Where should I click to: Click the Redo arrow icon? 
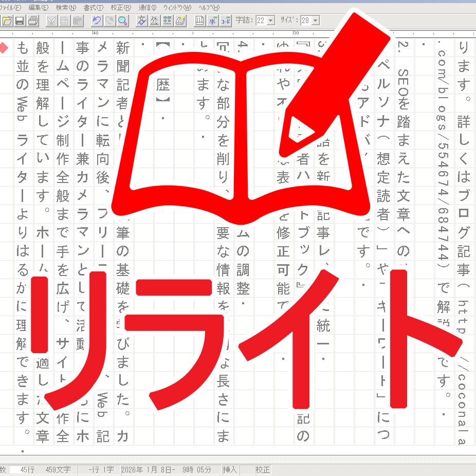tap(109, 21)
